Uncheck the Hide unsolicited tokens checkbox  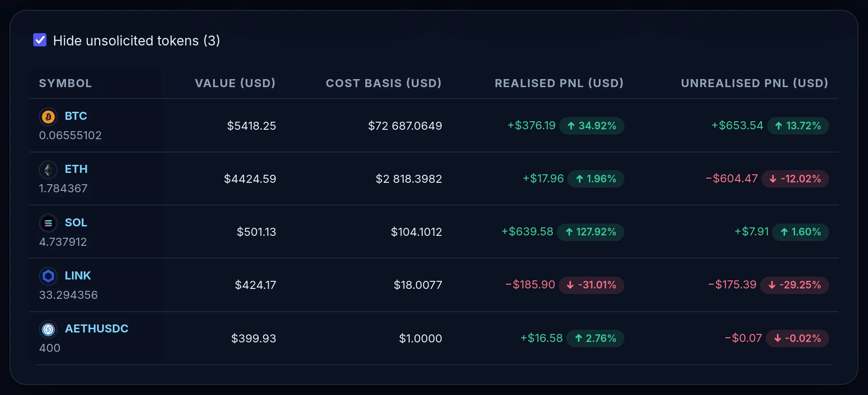[x=40, y=40]
